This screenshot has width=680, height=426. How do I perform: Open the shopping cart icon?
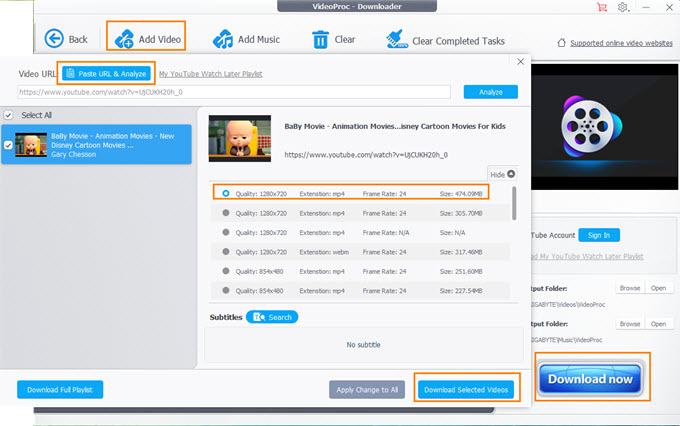pos(602,7)
